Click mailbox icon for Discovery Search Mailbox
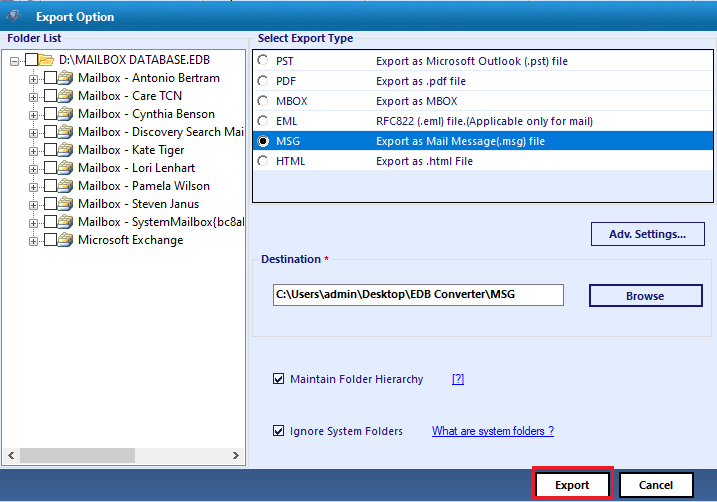The image size is (717, 502). pyautogui.click(x=65, y=132)
